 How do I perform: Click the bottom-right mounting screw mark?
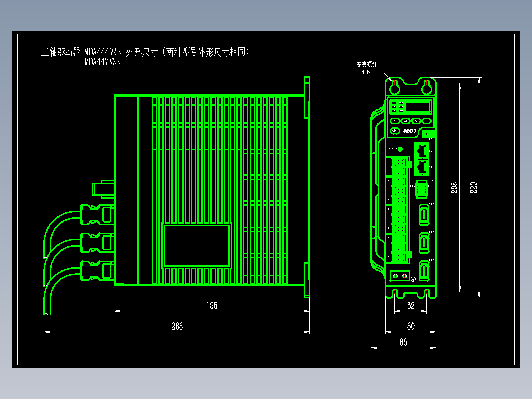coord(427,292)
